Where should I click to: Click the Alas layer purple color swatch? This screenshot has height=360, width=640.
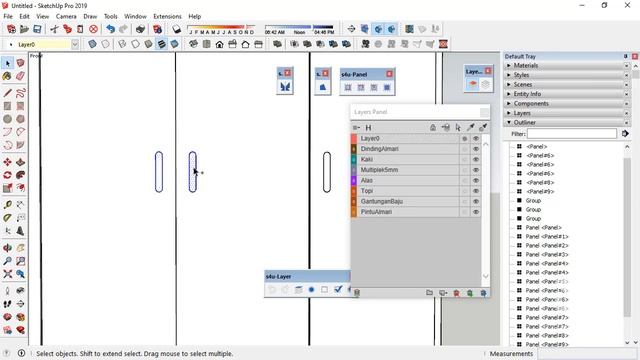click(x=354, y=180)
